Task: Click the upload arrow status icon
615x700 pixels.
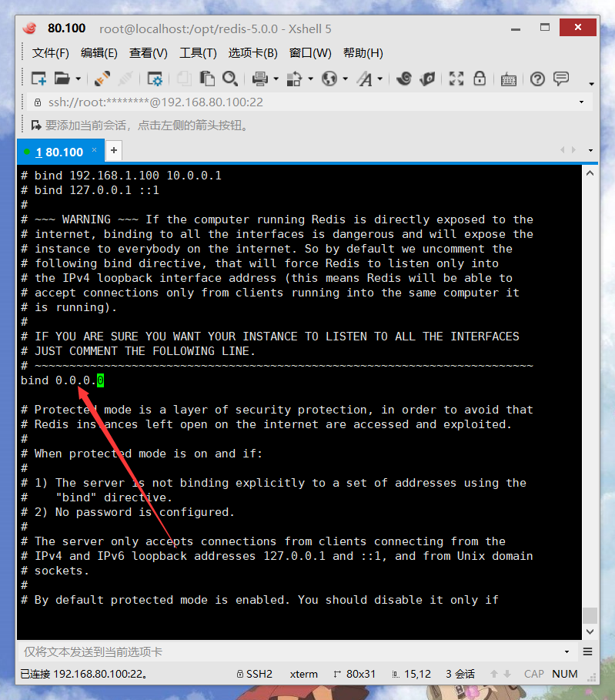Action: click(494, 674)
